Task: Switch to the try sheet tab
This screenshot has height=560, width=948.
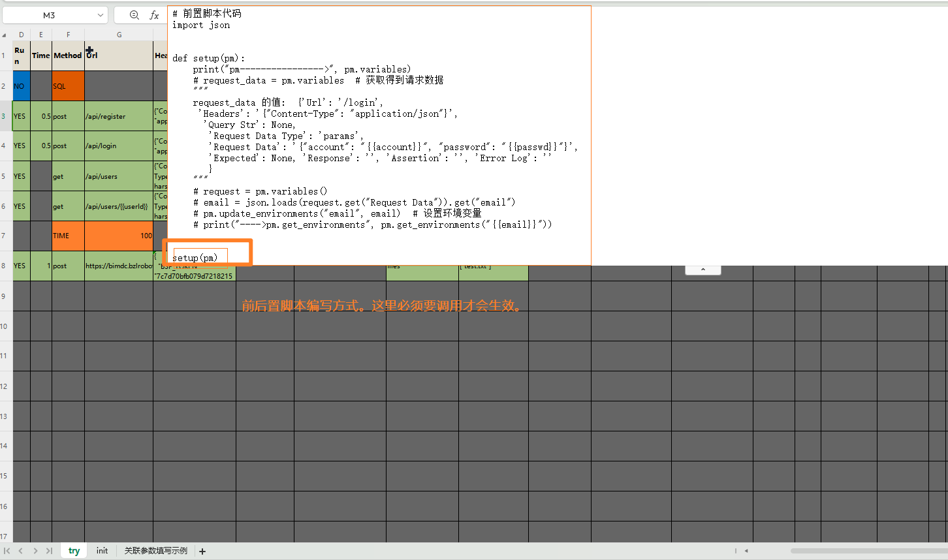Action: coord(74,551)
